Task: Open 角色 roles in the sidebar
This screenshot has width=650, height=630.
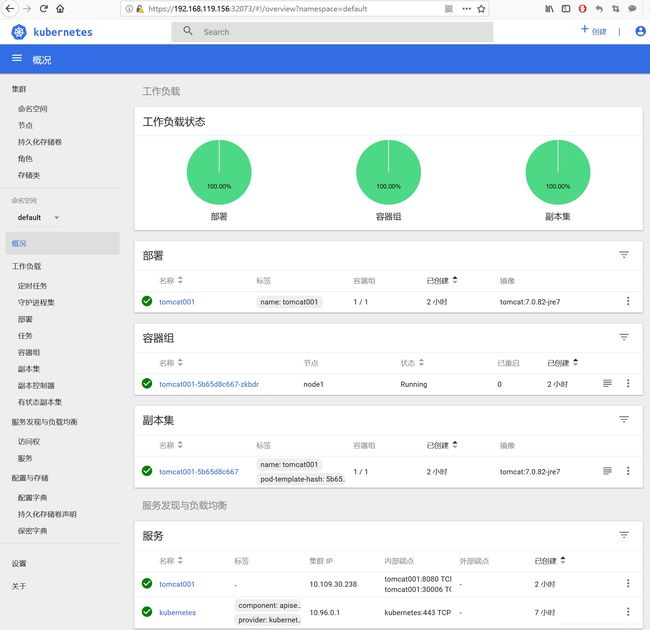Action: tap(25, 158)
